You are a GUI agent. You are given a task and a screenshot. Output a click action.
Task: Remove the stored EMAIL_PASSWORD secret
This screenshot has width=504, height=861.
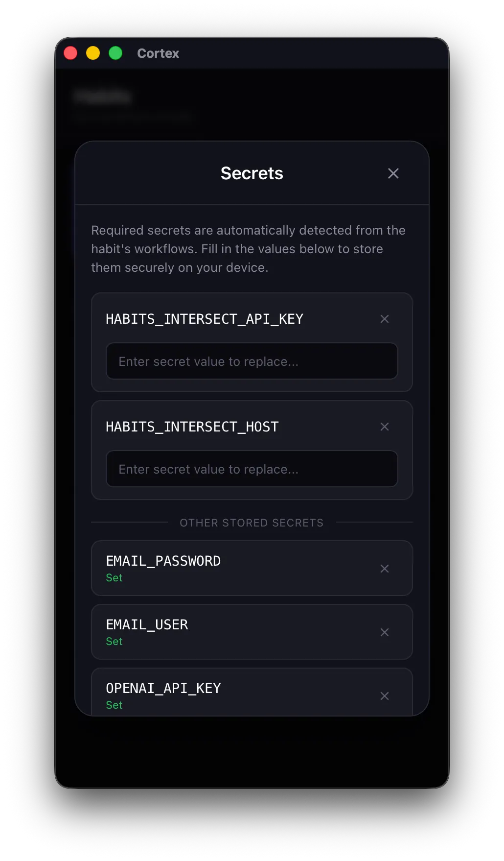(385, 569)
